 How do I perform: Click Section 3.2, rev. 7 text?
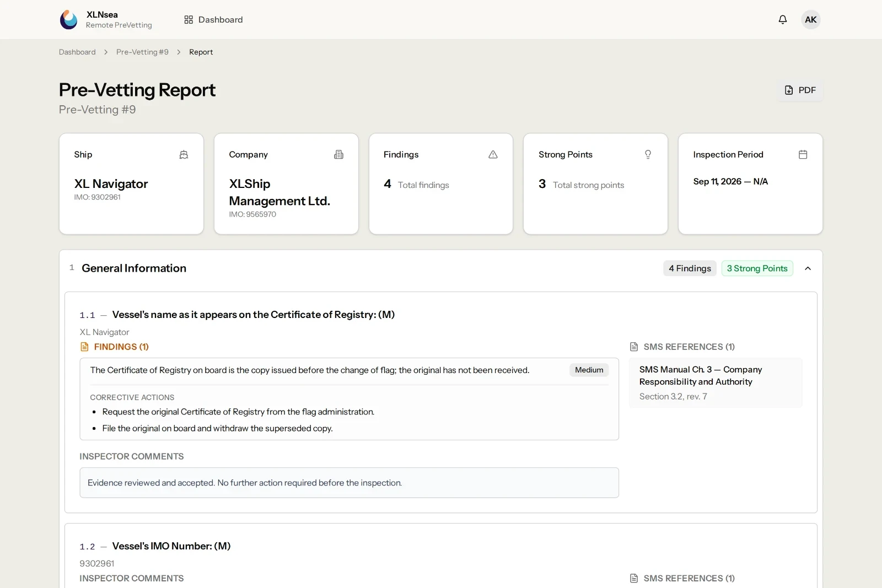[673, 397]
